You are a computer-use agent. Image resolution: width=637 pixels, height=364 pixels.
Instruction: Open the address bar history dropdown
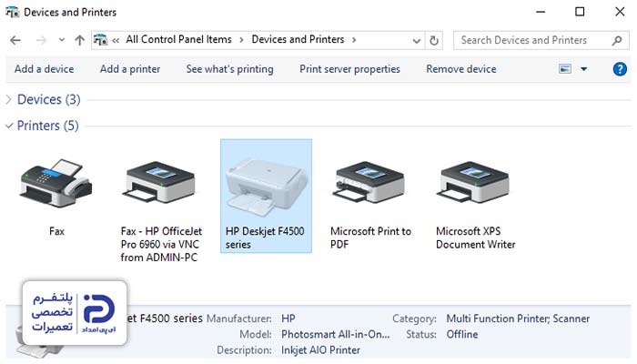(x=417, y=41)
